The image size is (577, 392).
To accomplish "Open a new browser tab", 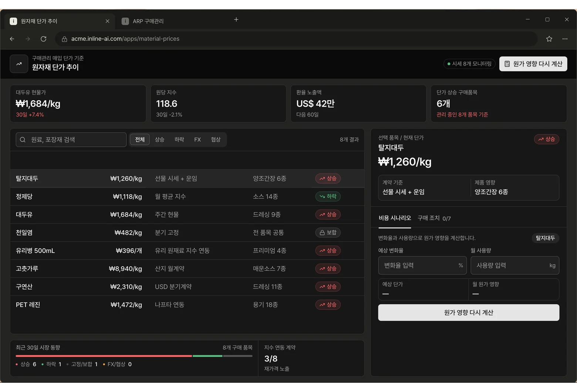I will [x=236, y=20].
